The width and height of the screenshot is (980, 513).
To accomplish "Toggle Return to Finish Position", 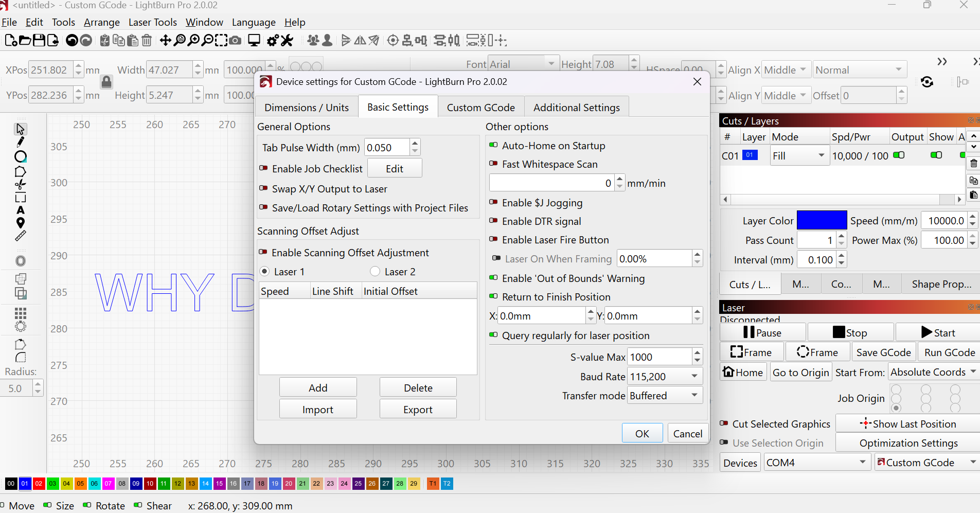I will tap(493, 296).
